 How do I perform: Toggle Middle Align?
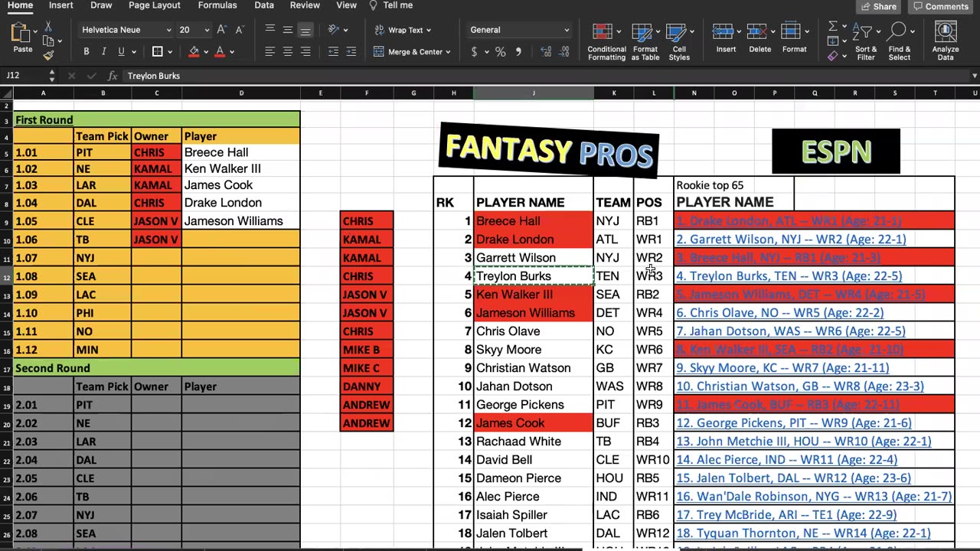[287, 30]
